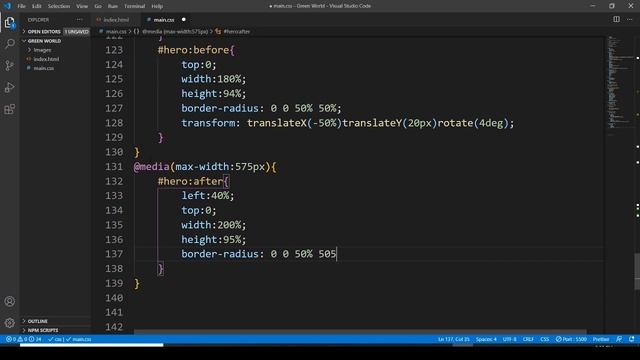Image resolution: width=640 pixels, height=360 pixels.
Task: Change line ending via CRLF
Action: pyautogui.click(x=528, y=339)
